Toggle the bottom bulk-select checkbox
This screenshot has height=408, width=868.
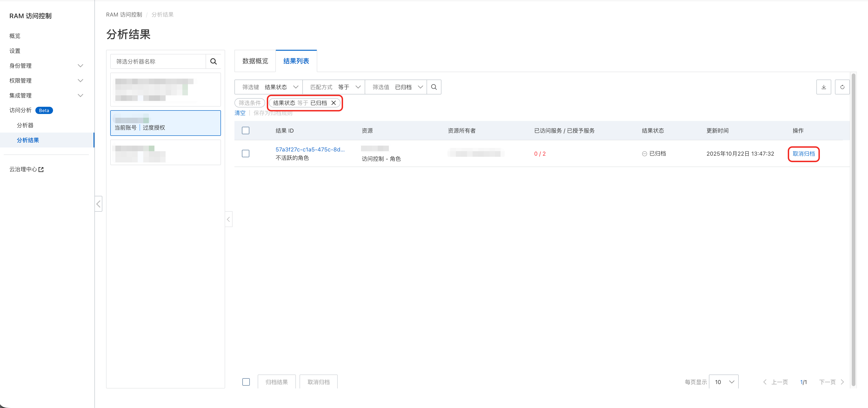pos(246,382)
